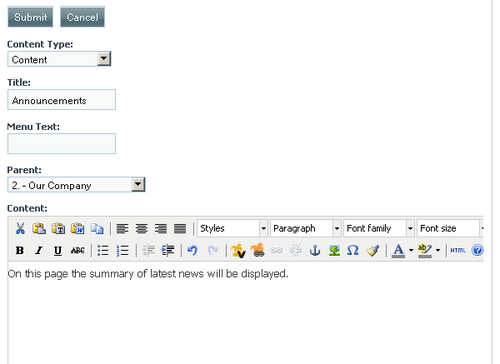This screenshot has height=364, width=500.
Task: Click the blue help question icon
Action: [x=477, y=250]
